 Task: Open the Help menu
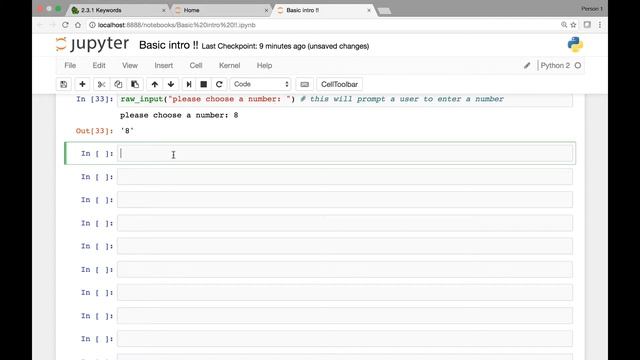(x=264, y=65)
